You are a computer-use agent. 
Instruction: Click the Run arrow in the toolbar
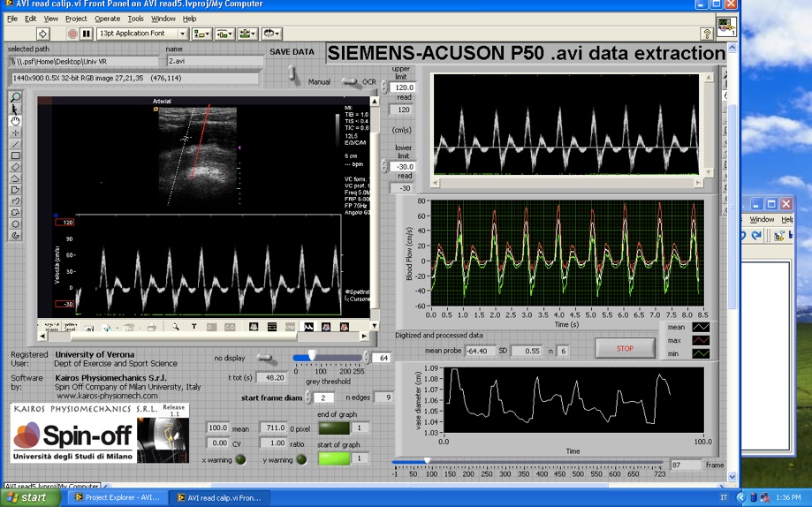(42, 34)
